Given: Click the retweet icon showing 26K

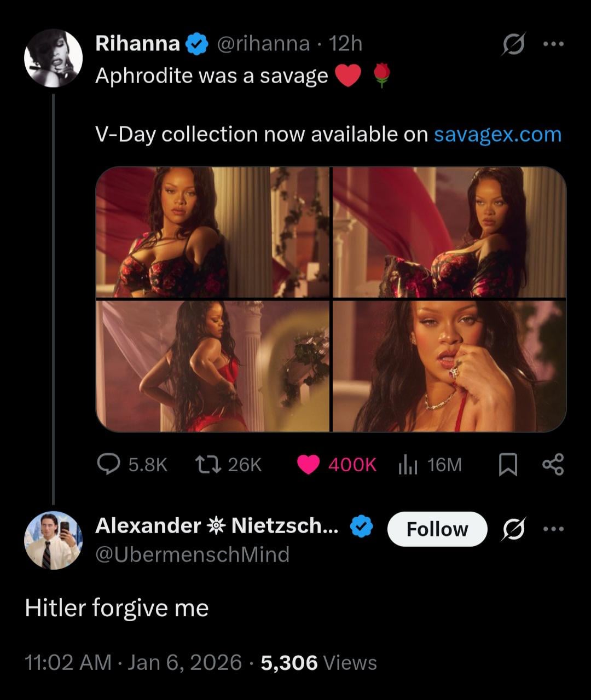Looking at the screenshot, I should pos(208,464).
